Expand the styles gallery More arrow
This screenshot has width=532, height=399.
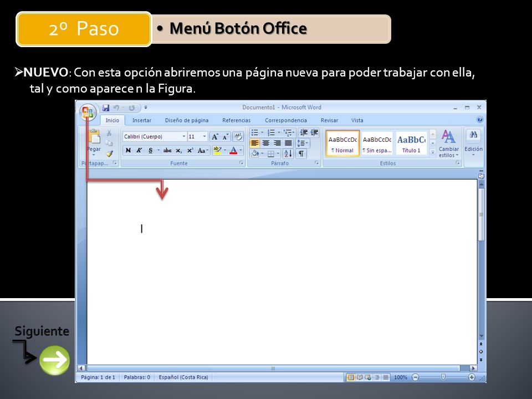pos(433,153)
